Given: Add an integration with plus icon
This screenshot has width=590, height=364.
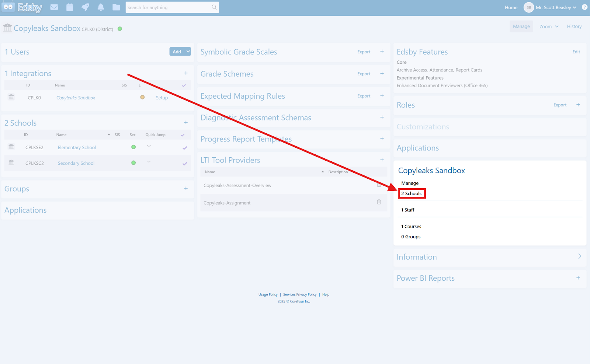Looking at the screenshot, I should (186, 73).
